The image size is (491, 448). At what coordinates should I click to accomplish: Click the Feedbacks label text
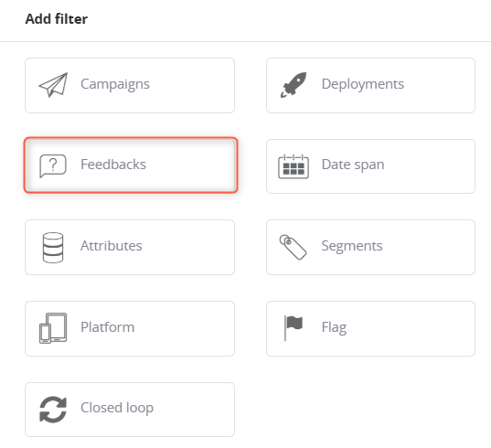[x=113, y=165]
